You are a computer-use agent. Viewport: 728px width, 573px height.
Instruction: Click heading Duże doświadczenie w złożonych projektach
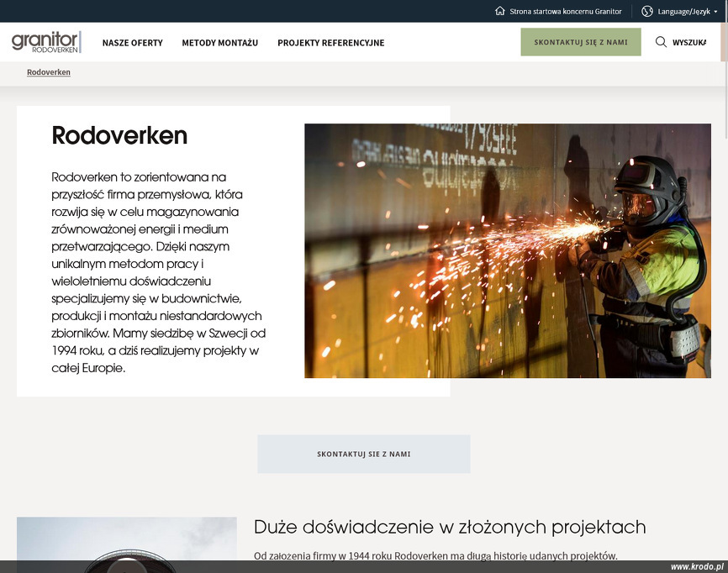click(450, 527)
